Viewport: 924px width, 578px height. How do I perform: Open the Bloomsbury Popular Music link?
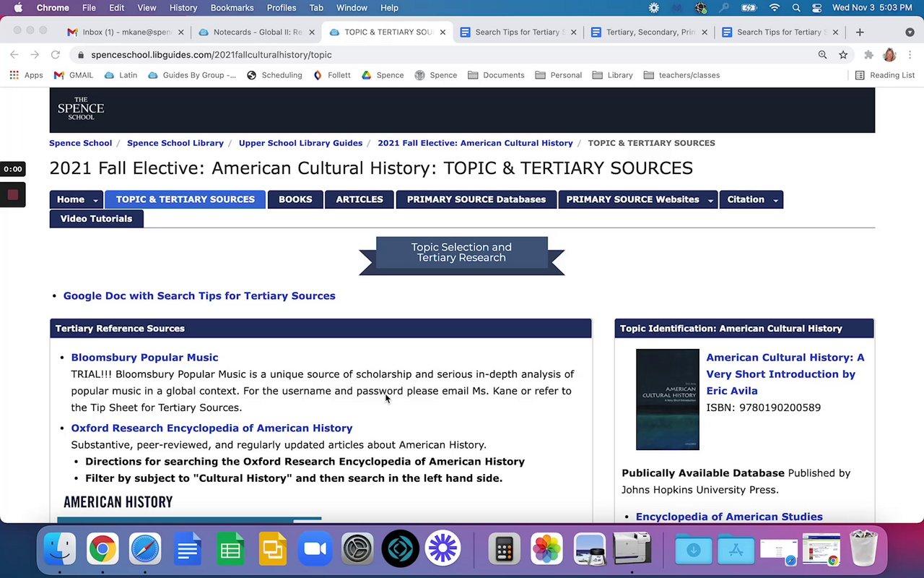pyautogui.click(x=144, y=357)
